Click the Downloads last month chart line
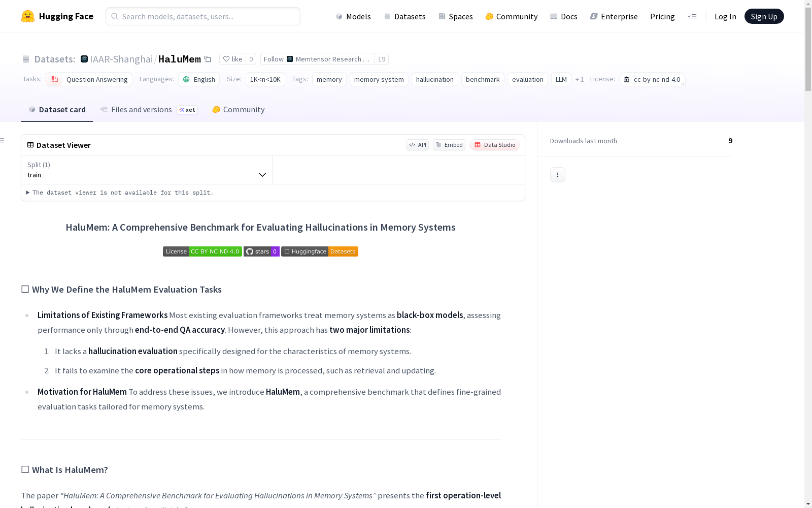Screen dimensions: 812x508 (673, 142)
